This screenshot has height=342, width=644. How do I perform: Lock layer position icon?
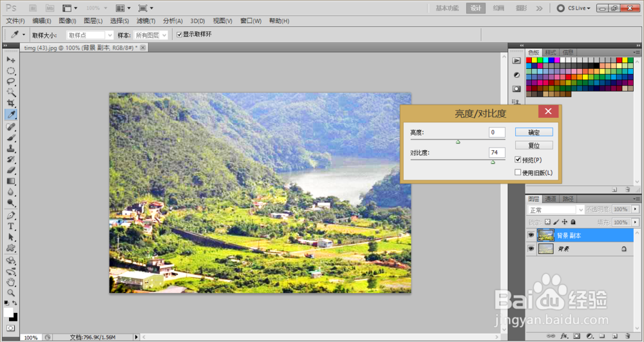tap(565, 222)
